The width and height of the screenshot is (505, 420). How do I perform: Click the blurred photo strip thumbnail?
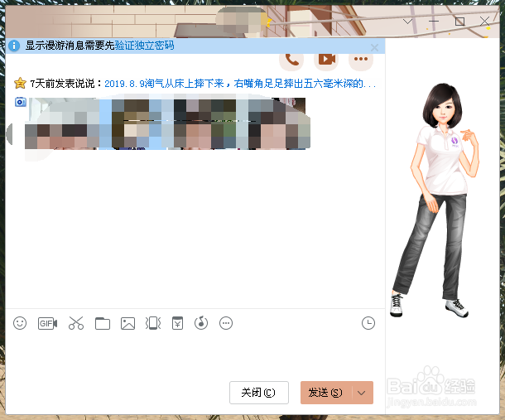pyautogui.click(x=167, y=124)
